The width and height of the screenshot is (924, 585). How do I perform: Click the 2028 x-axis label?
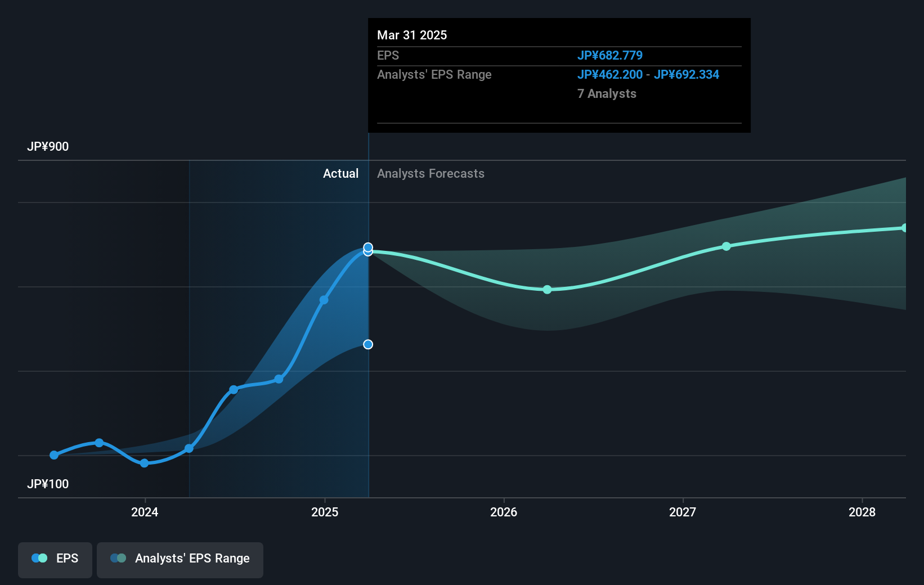[x=862, y=512]
